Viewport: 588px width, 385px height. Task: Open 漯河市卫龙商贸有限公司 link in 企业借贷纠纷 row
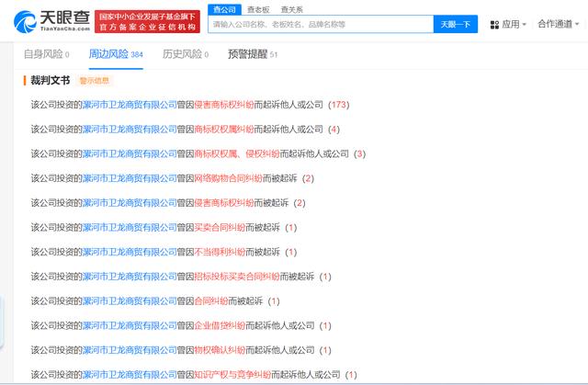[x=130, y=326]
